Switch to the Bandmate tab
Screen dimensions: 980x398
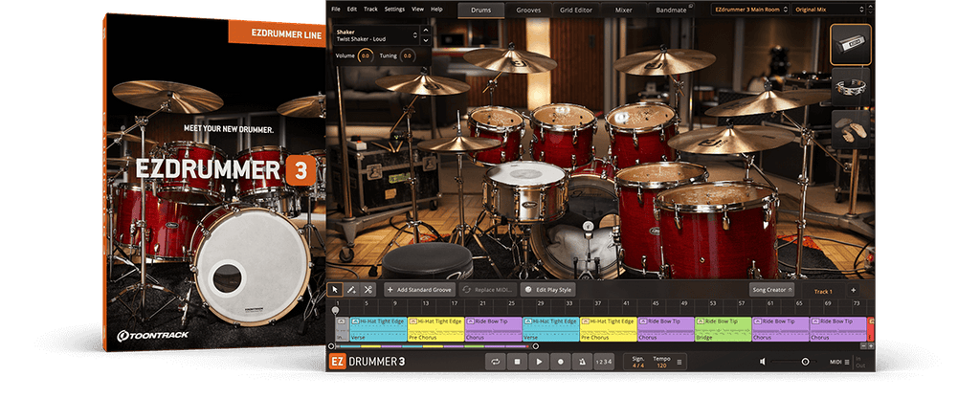(x=671, y=10)
